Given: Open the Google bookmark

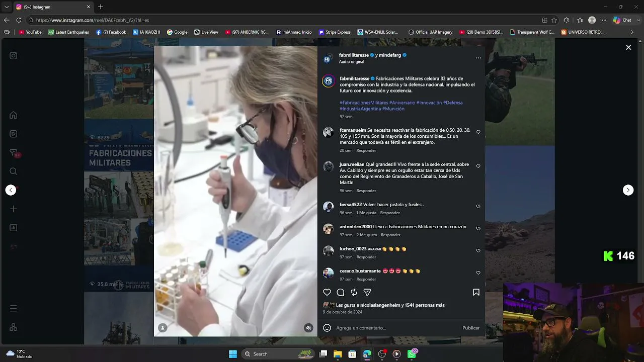Looking at the screenshot, I should 177,32.
